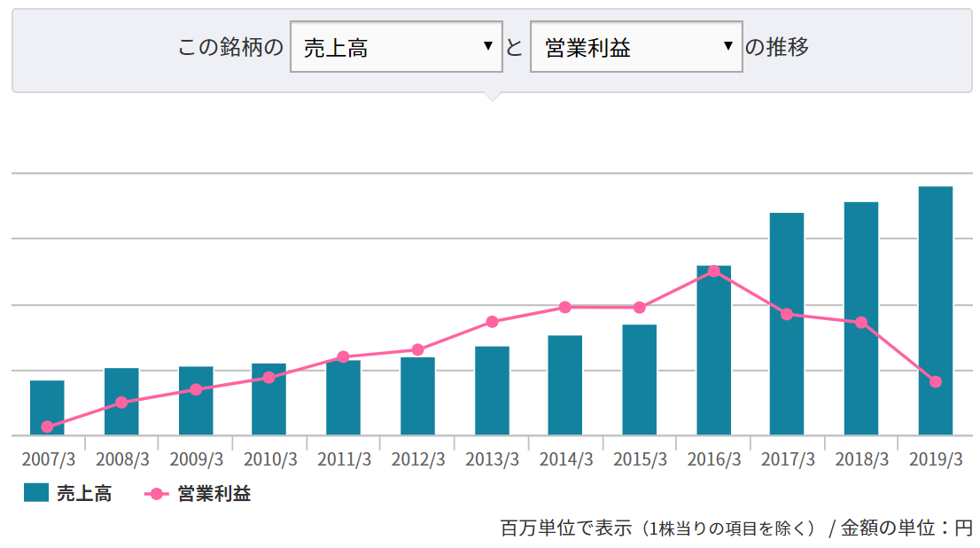
Task: Open the 売上高 dropdown selector
Action: point(396,47)
